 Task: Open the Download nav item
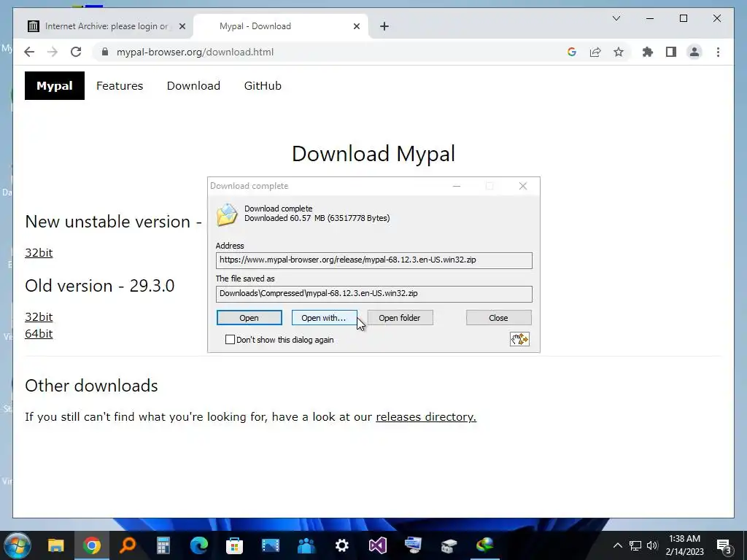click(x=193, y=86)
